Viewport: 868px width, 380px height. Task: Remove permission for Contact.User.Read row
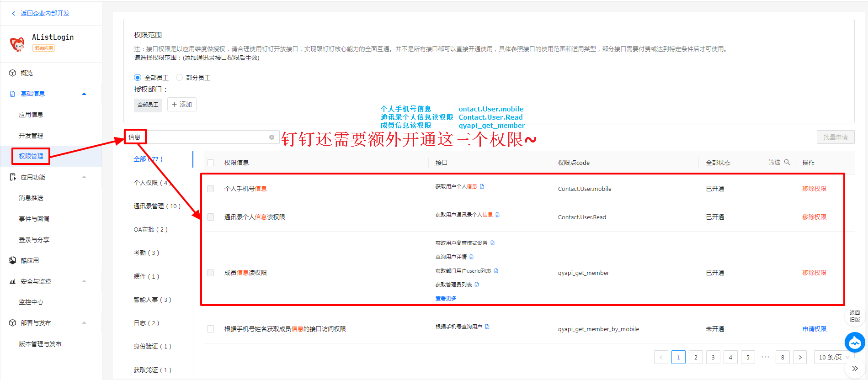point(814,217)
